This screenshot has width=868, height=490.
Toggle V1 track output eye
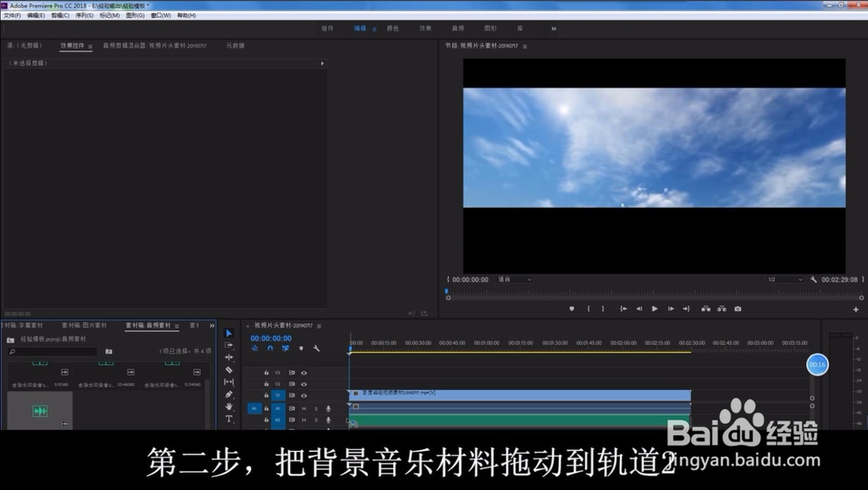(x=304, y=396)
